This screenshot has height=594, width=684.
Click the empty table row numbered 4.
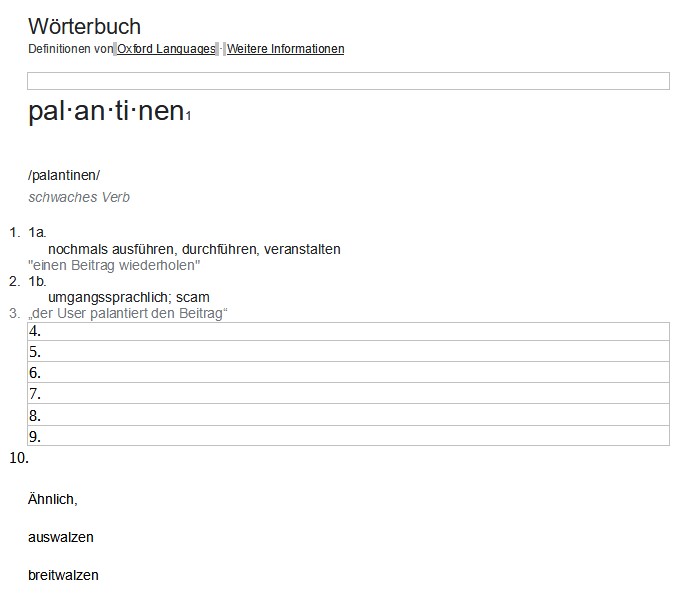coord(348,331)
